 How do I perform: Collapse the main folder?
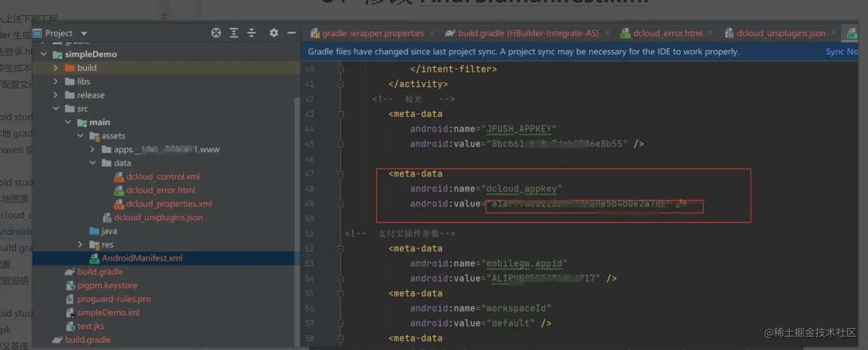click(68, 122)
